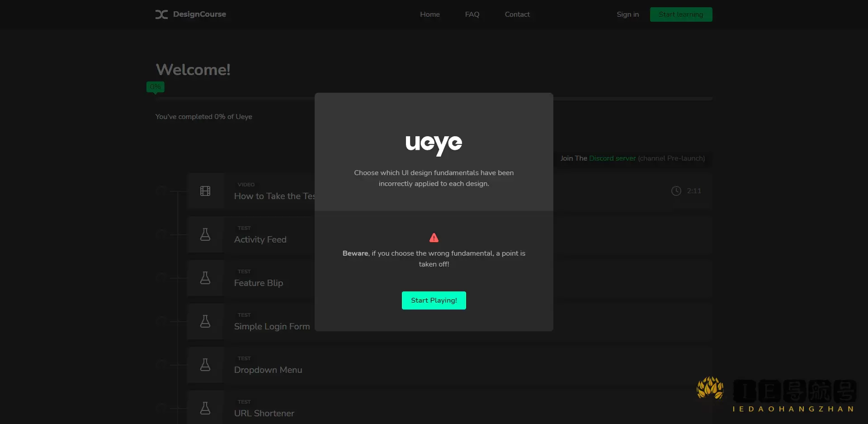Open the Home navigation item
This screenshot has height=424, width=868.
pyautogui.click(x=429, y=14)
